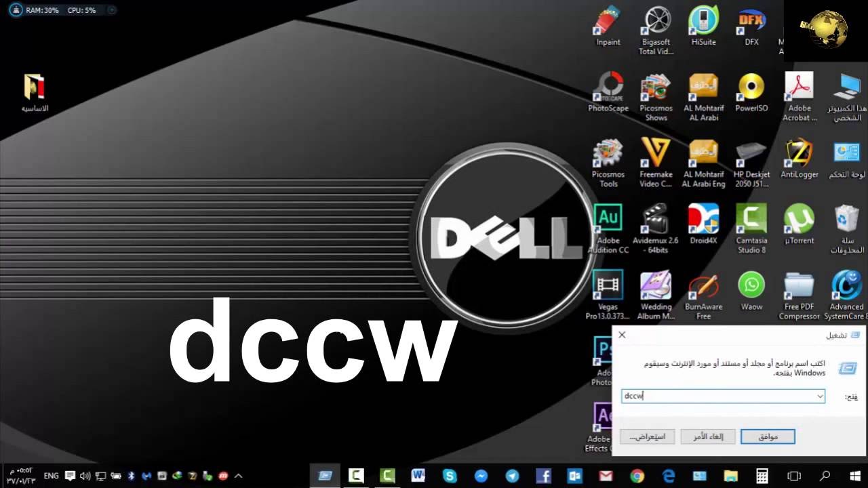
Task: Open Task View from the taskbar
Action: (793, 476)
